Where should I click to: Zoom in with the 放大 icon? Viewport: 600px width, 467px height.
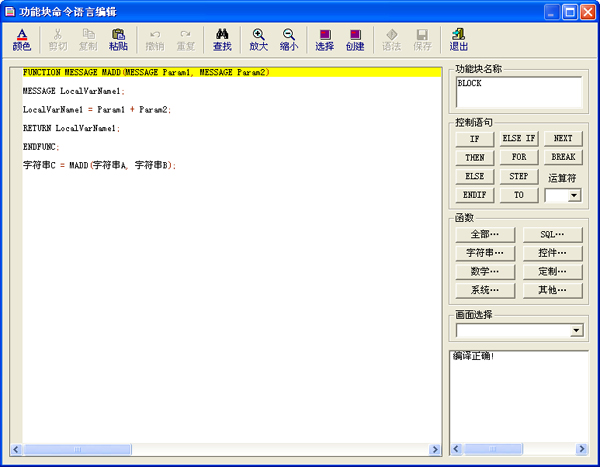(x=259, y=40)
